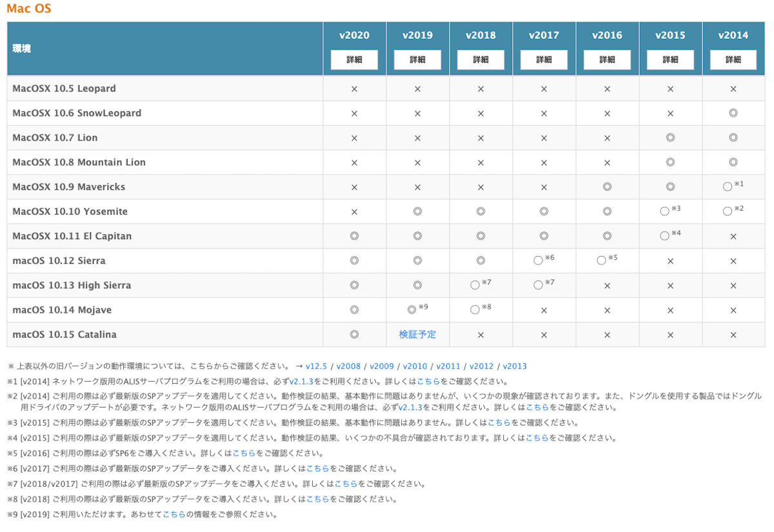Screen dimensions: 774x532
Task: Click the ○※1 cell in Mavericks row
Action: tap(733, 186)
